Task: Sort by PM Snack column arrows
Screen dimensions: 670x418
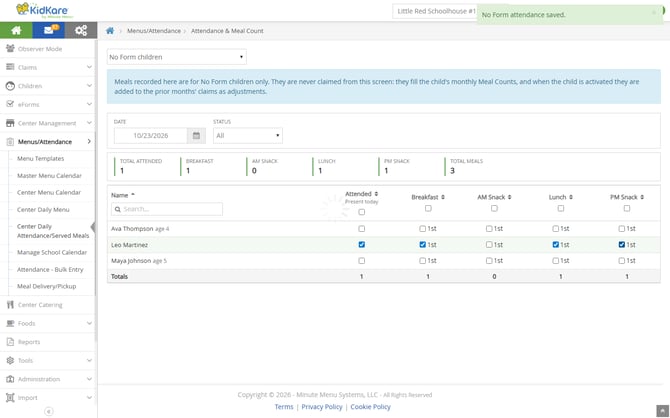Action: pyautogui.click(x=642, y=197)
